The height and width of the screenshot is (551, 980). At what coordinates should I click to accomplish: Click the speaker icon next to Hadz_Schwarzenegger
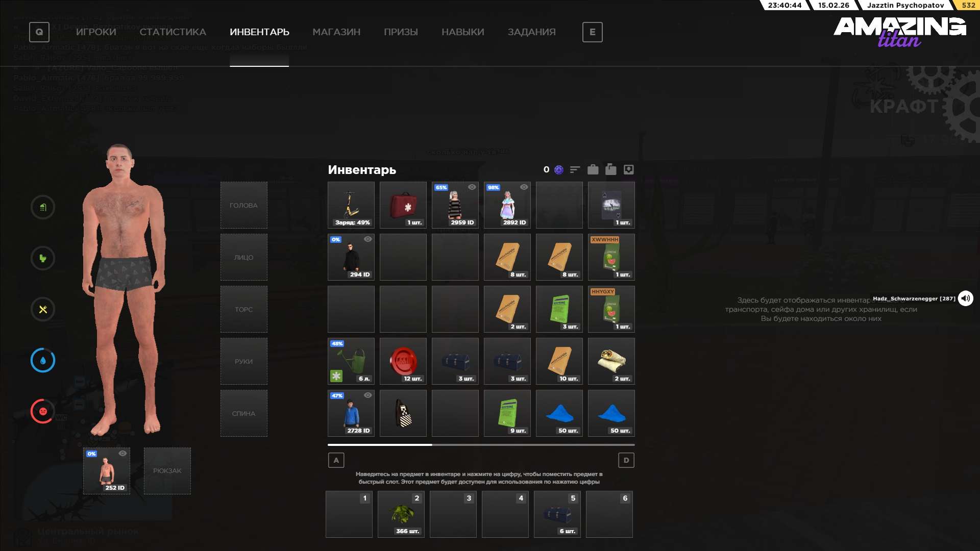click(x=965, y=298)
